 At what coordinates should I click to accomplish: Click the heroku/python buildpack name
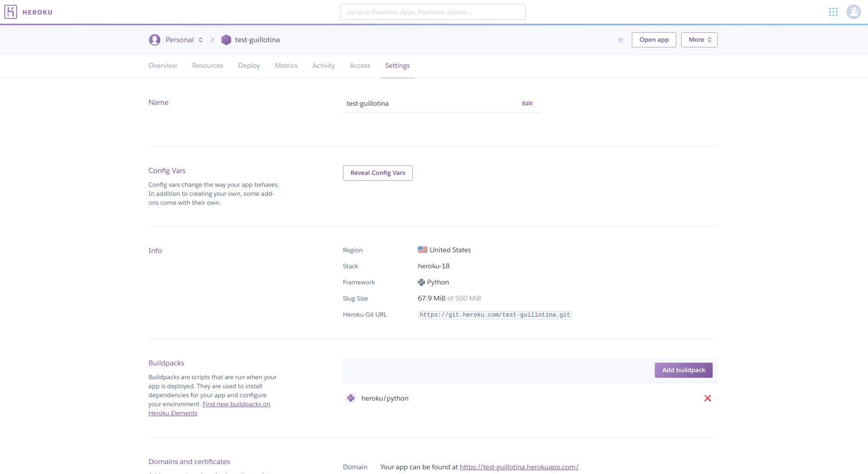(x=385, y=398)
